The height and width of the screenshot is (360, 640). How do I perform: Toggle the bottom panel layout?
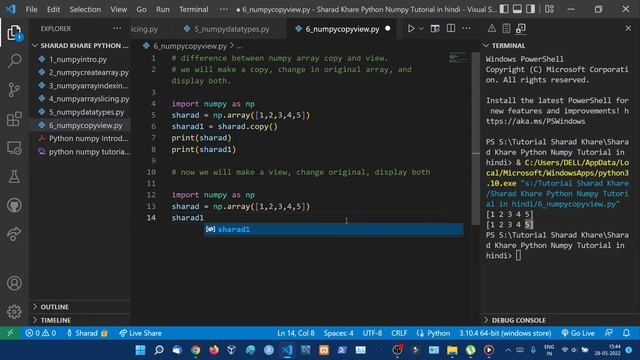[x=517, y=9]
